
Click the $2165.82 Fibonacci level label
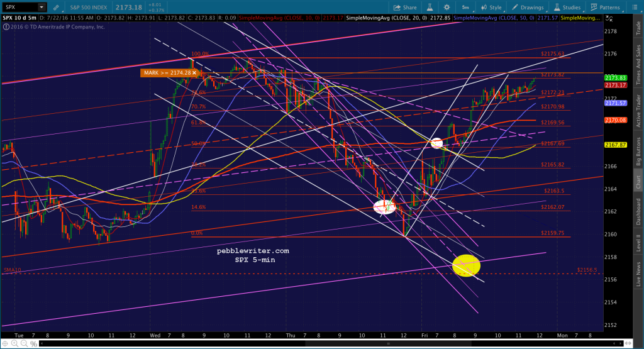552,164
